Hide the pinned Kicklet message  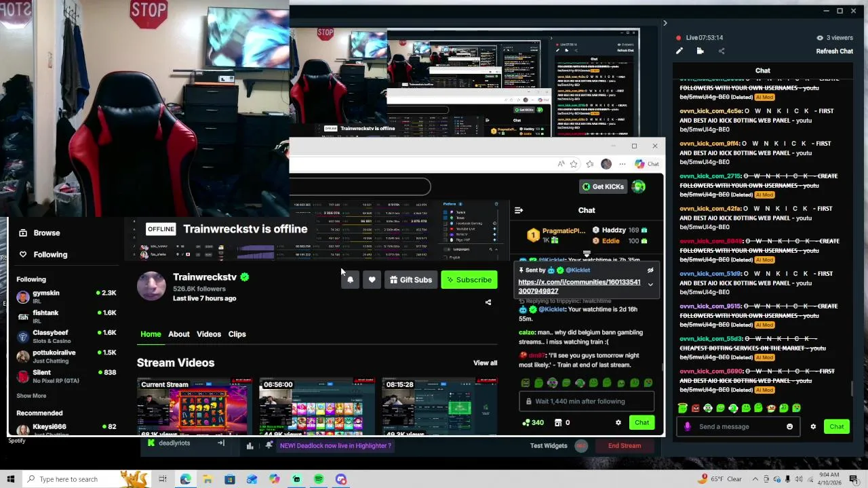650,270
